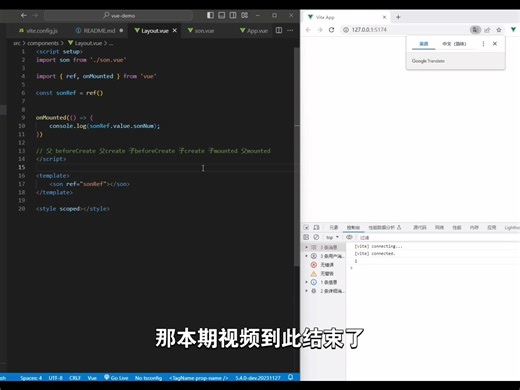This screenshot has width=520, height=390.
Task: Toggle the DevTools device toolbar
Action: coord(316,228)
